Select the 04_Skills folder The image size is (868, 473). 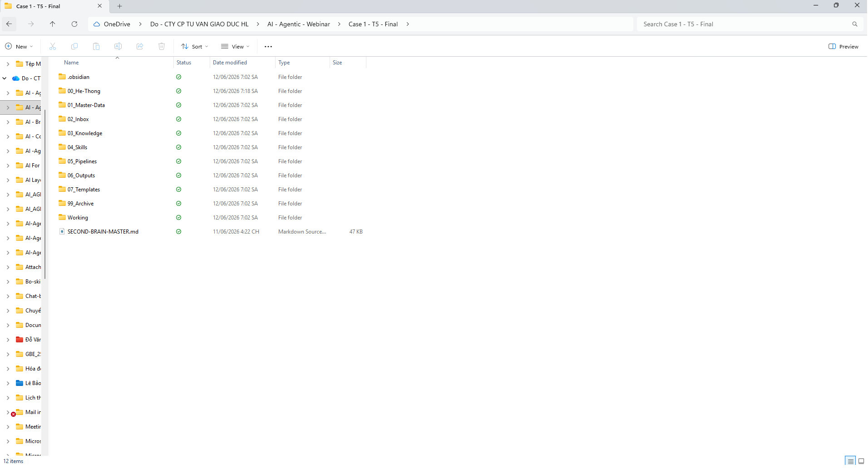pyautogui.click(x=77, y=147)
